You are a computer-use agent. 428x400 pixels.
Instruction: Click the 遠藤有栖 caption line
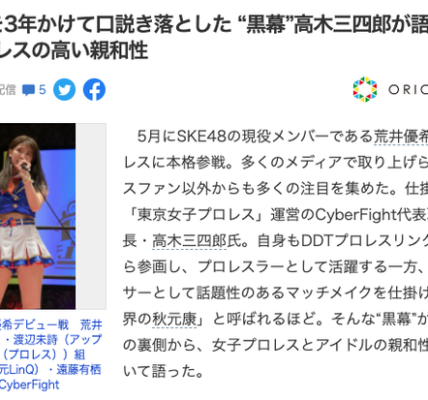[50, 369]
